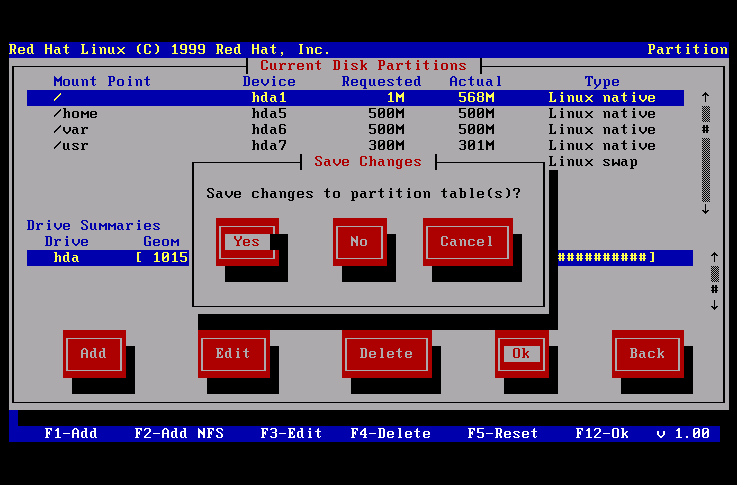The width and height of the screenshot is (737, 485).
Task: Click the Ok button
Action: [x=522, y=353]
